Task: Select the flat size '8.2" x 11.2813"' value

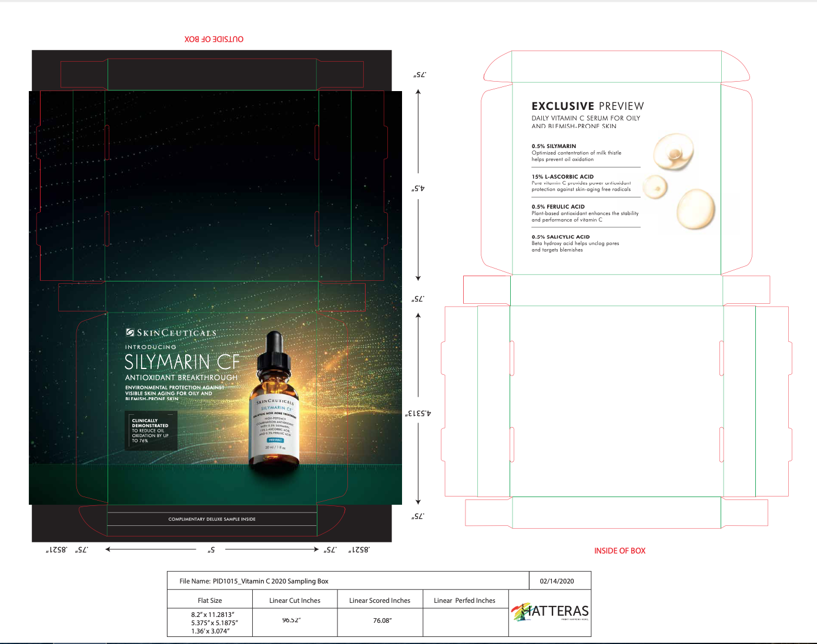Action: tap(213, 615)
